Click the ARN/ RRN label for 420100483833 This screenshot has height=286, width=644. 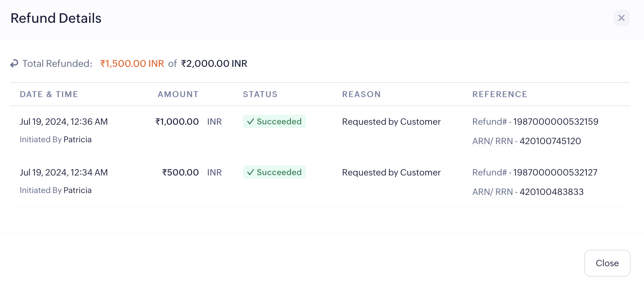click(493, 192)
